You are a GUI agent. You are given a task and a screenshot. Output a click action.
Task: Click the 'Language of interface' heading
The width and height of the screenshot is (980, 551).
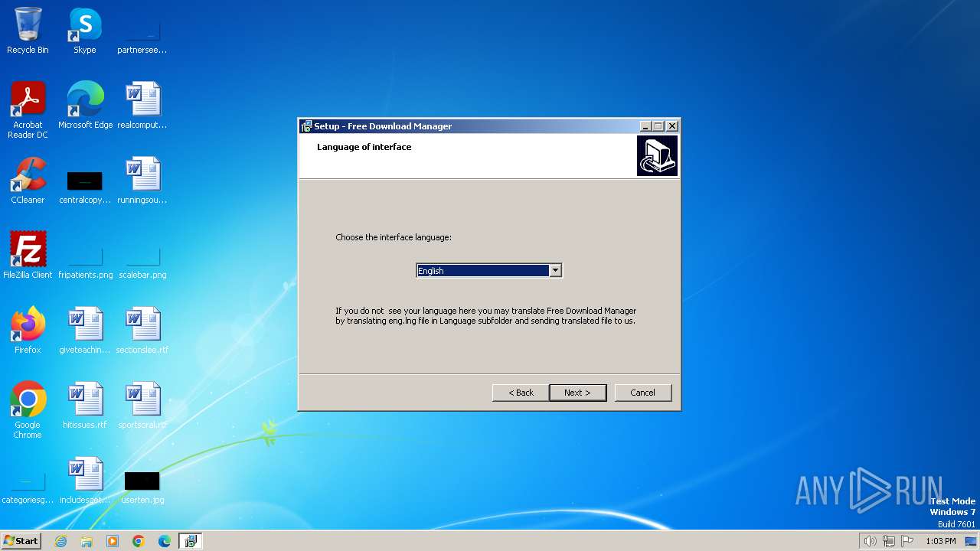[x=364, y=147]
